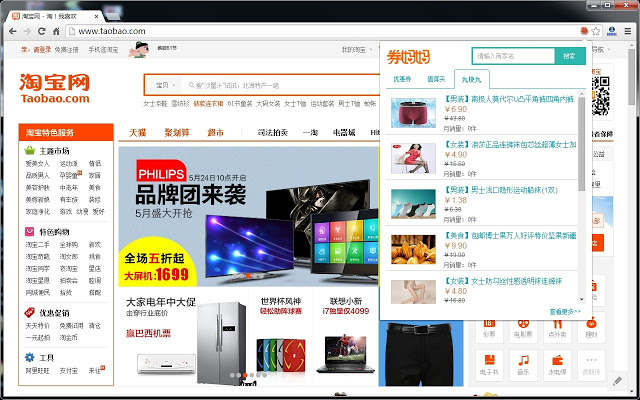Viewport: 640px width, 400px height.
Task: Click the popup list scrollbar down arrow
Action: [582, 300]
